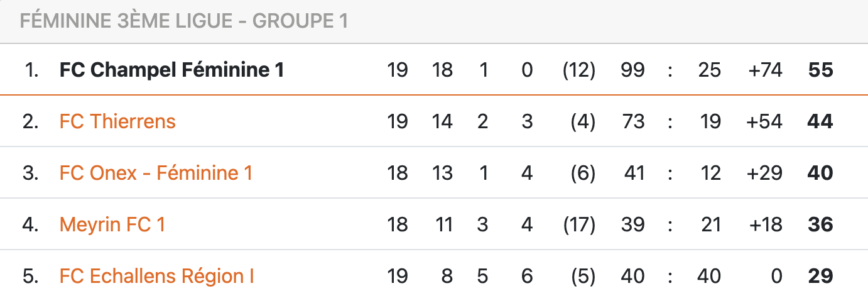Click the +54 goal difference for Thierrens

pos(765,121)
